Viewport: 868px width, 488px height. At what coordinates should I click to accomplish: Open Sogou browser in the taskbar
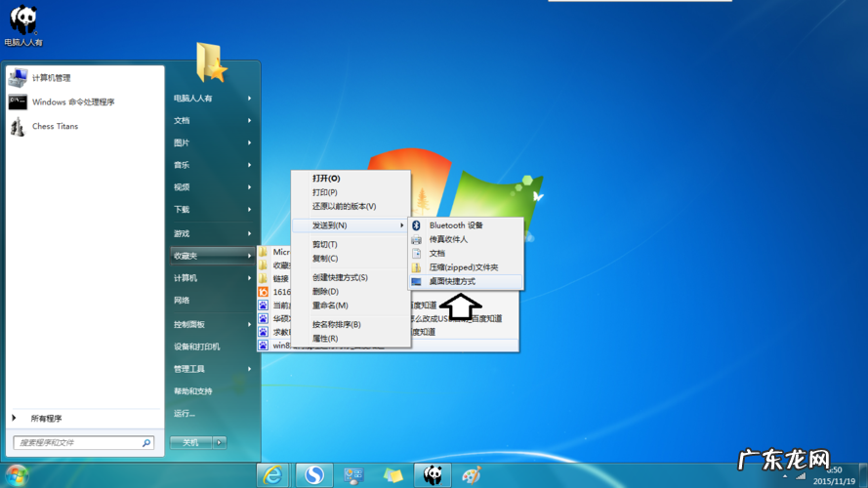pos(313,475)
